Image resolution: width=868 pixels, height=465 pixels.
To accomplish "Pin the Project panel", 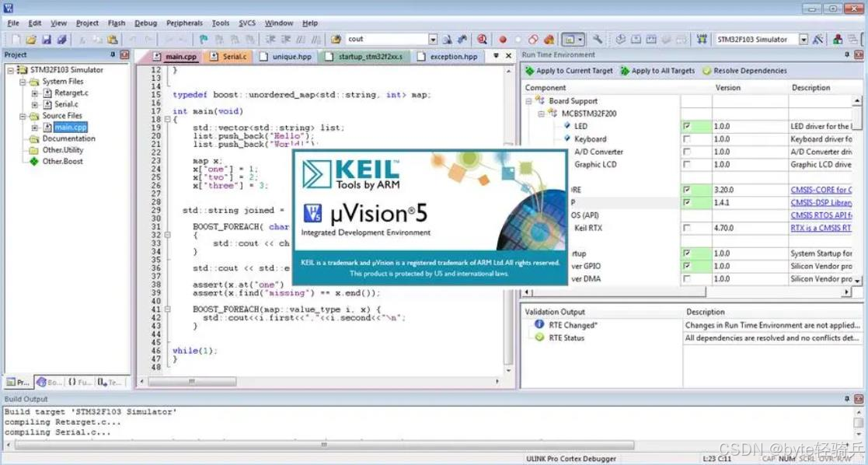I will coord(113,54).
